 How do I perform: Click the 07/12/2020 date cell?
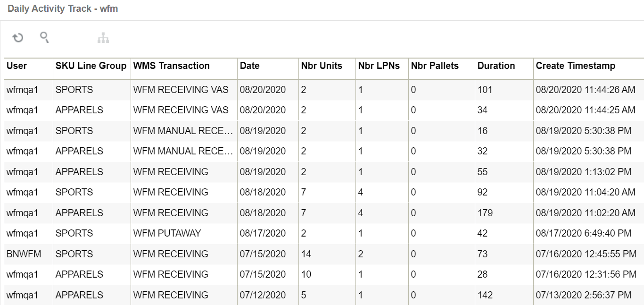pyautogui.click(x=263, y=295)
